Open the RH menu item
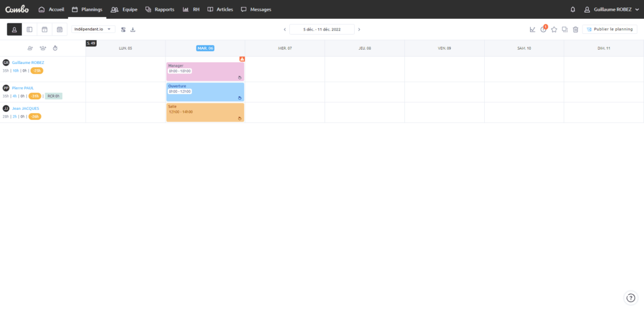 [x=191, y=9]
